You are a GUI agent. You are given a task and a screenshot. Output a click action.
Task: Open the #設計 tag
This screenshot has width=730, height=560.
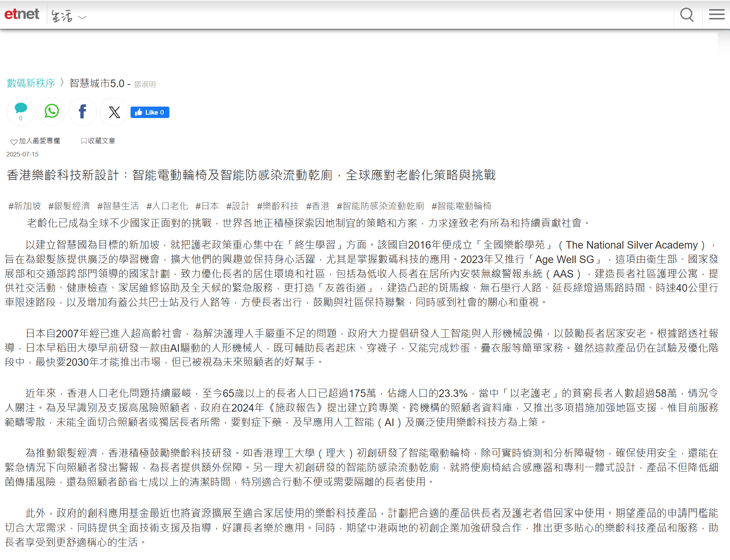(238, 206)
